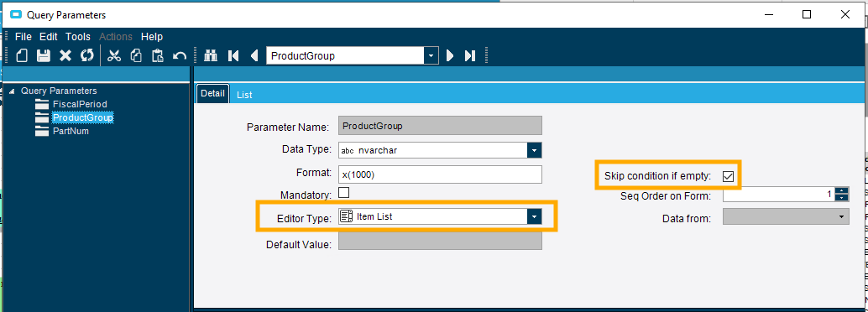
Task: Switch to the Detail tab
Action: click(213, 93)
